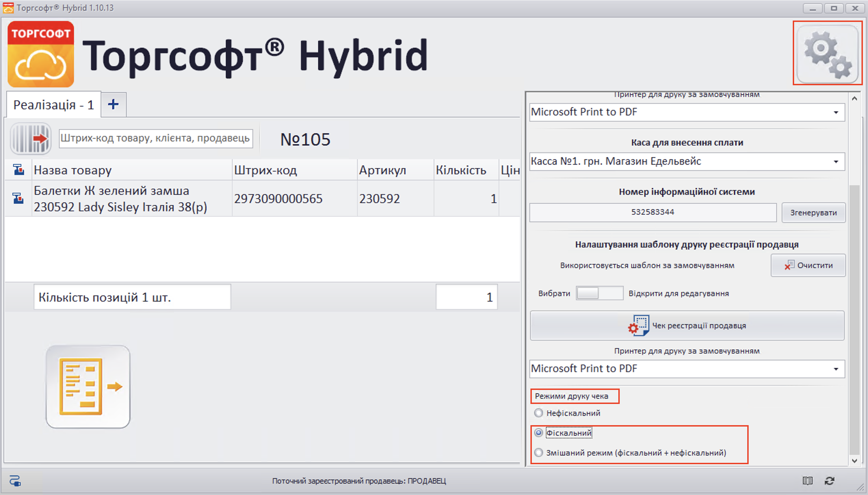Screen dimensions: 868x495
Task: Select the Нефіскальний print mode
Action: (x=539, y=413)
